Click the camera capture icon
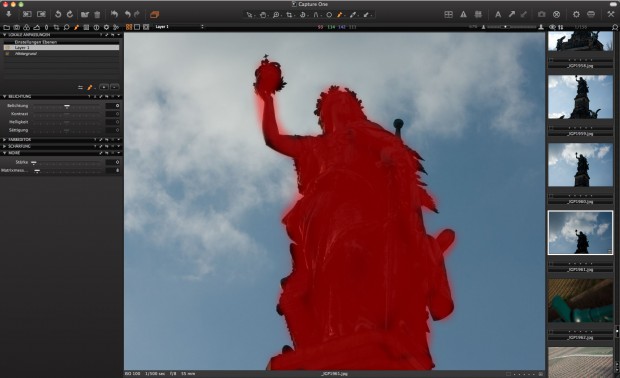 [x=541, y=15]
